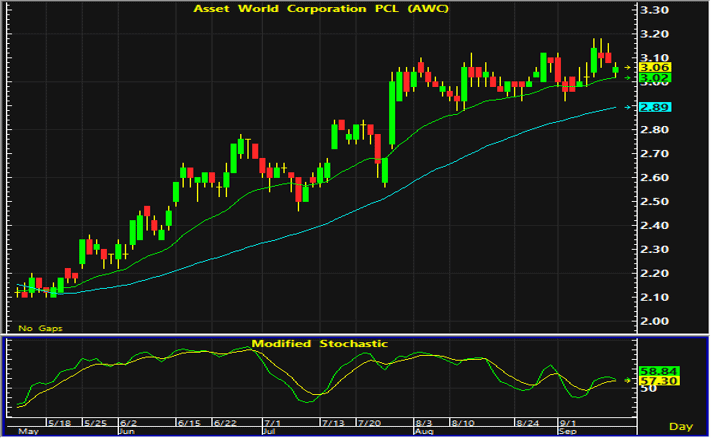Click the Sep month label

(567, 431)
